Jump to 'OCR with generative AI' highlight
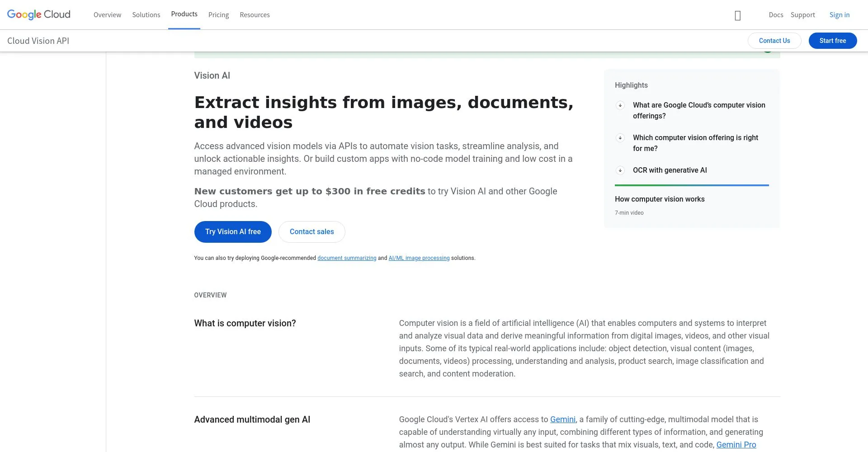The height and width of the screenshot is (452, 868). [x=670, y=170]
